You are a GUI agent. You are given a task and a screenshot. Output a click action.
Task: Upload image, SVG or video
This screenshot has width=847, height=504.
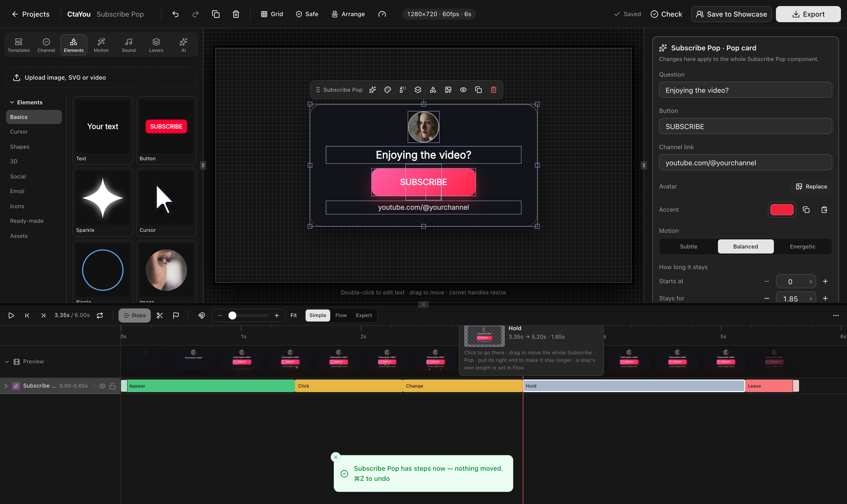click(101, 78)
